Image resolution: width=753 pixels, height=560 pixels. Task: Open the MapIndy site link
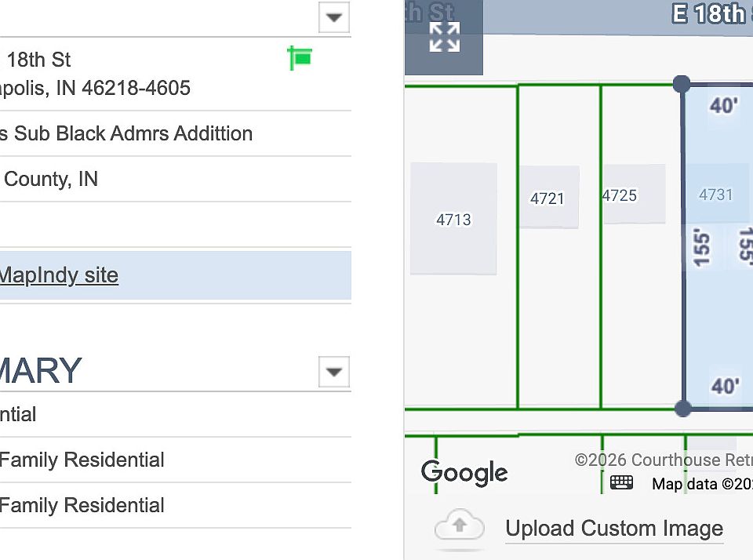59,275
